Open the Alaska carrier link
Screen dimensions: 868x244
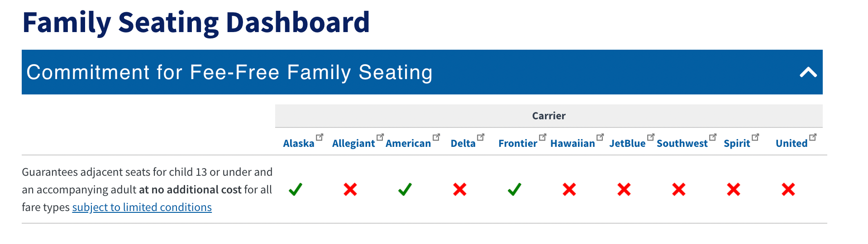(x=299, y=144)
